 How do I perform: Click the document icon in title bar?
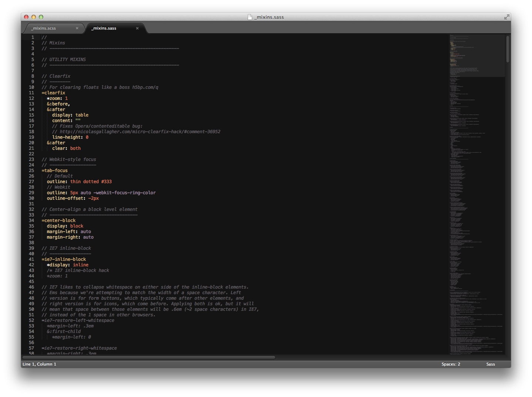click(250, 17)
